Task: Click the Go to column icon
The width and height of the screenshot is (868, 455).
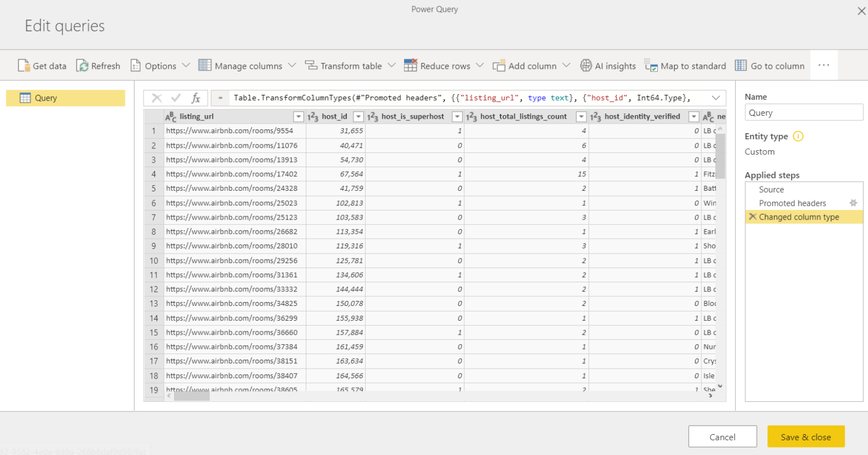Action: point(740,65)
